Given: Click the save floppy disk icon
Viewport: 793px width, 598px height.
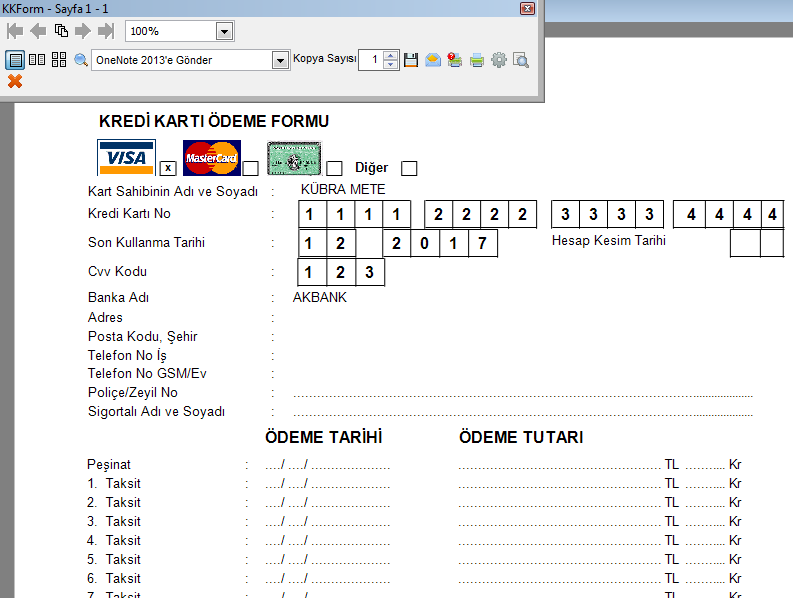Looking at the screenshot, I should (x=411, y=60).
